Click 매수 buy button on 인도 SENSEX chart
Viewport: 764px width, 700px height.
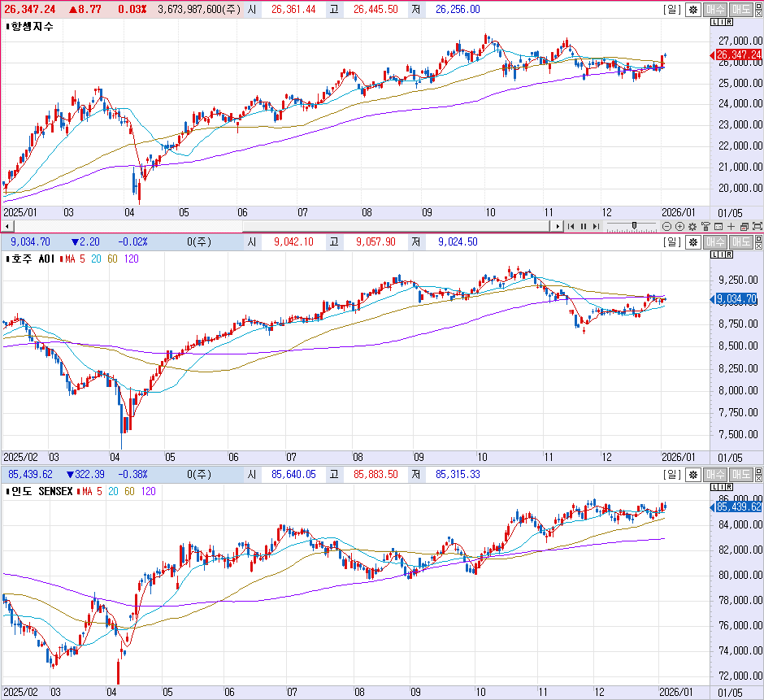click(714, 474)
